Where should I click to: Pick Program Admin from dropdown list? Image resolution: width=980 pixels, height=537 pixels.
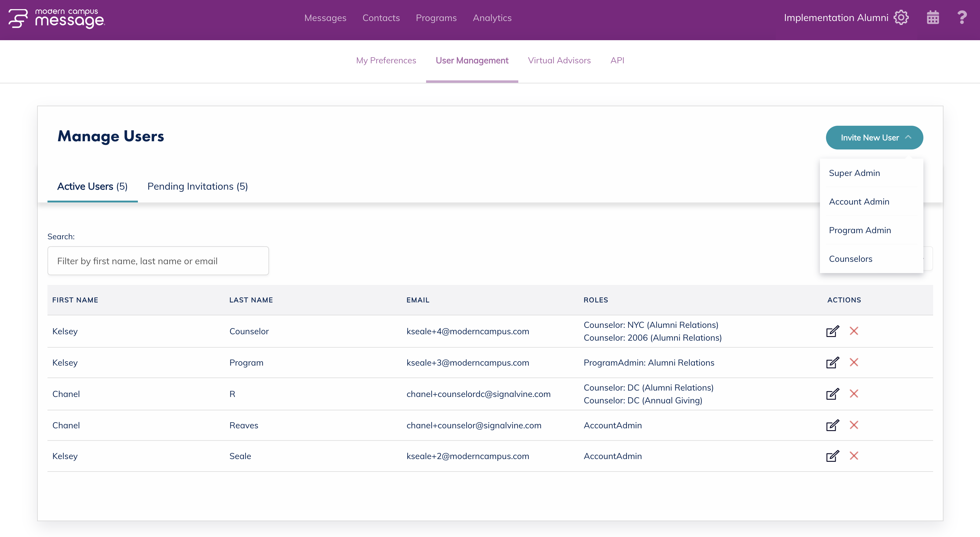[859, 230]
